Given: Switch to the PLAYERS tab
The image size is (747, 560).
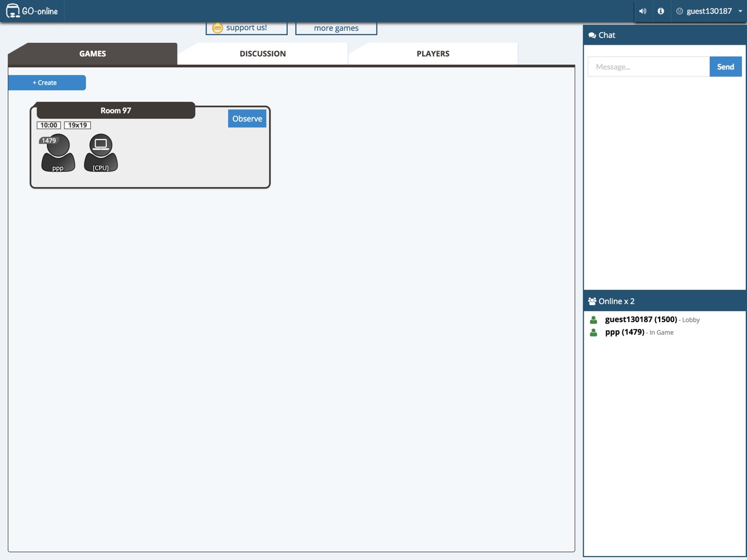Looking at the screenshot, I should 433,53.
